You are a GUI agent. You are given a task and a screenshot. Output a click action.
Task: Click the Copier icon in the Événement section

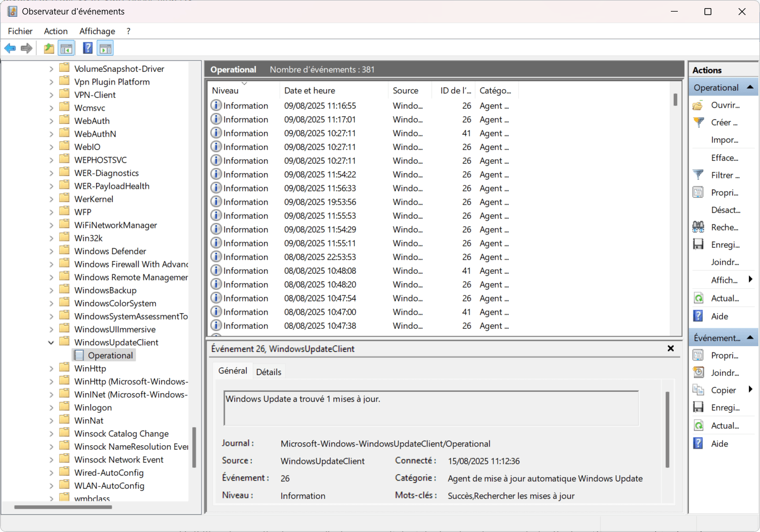click(699, 390)
